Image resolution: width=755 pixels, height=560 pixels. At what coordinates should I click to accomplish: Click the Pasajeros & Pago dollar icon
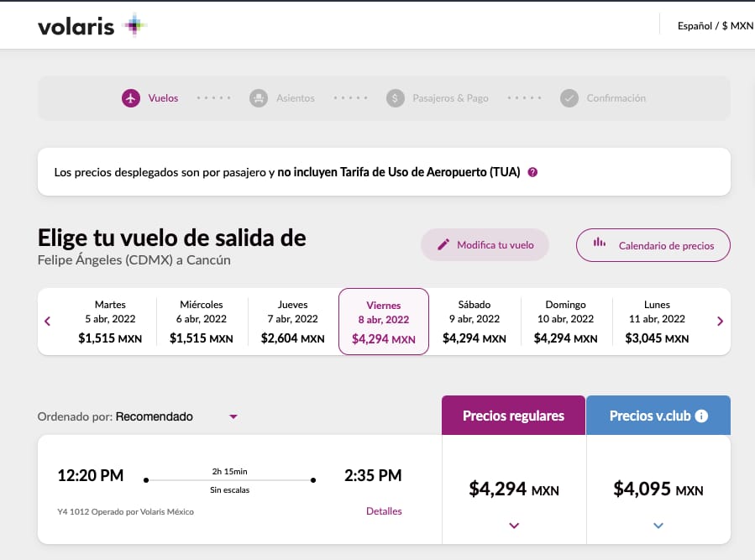coord(396,98)
